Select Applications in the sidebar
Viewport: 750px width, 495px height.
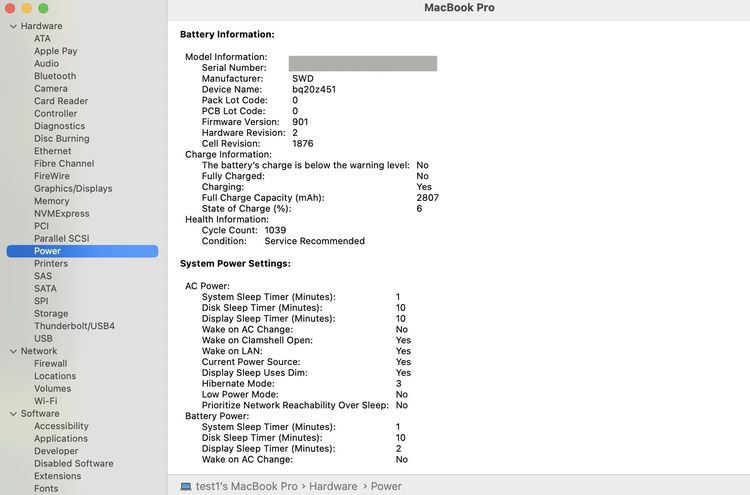click(61, 438)
